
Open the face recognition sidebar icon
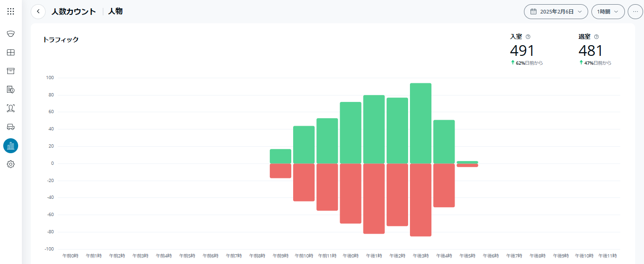11,108
